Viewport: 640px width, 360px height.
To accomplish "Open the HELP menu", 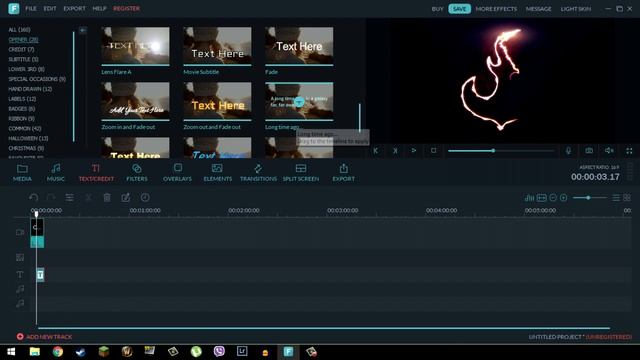I will (99, 9).
